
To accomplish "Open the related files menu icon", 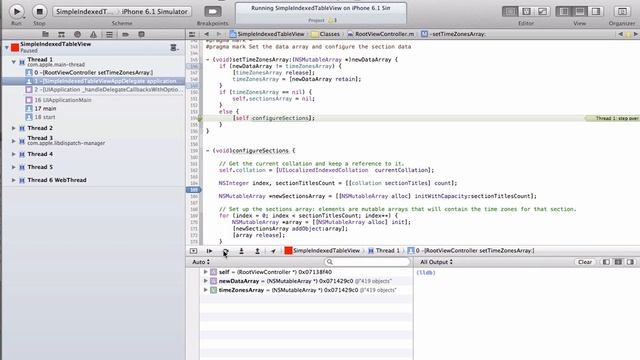I will pos(192,34).
